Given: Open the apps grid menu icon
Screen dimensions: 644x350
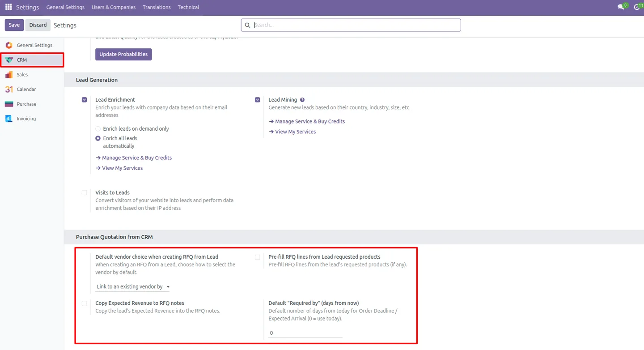Looking at the screenshot, I should pyautogui.click(x=8, y=7).
